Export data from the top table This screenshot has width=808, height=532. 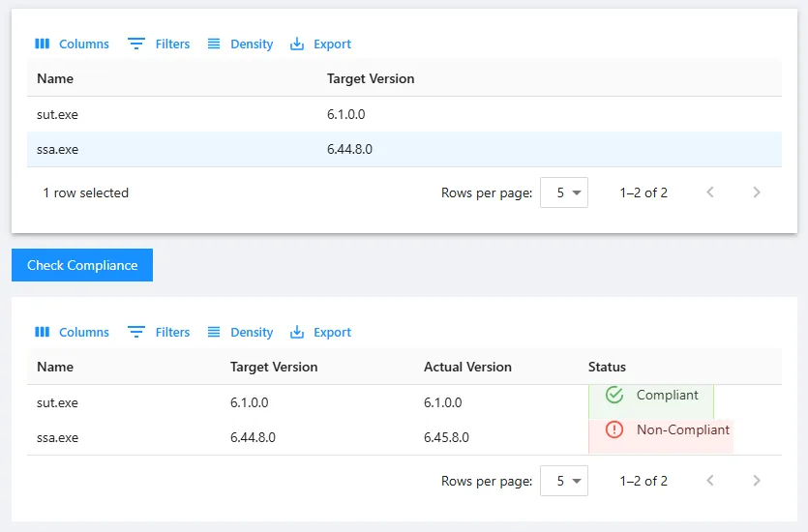(x=321, y=44)
